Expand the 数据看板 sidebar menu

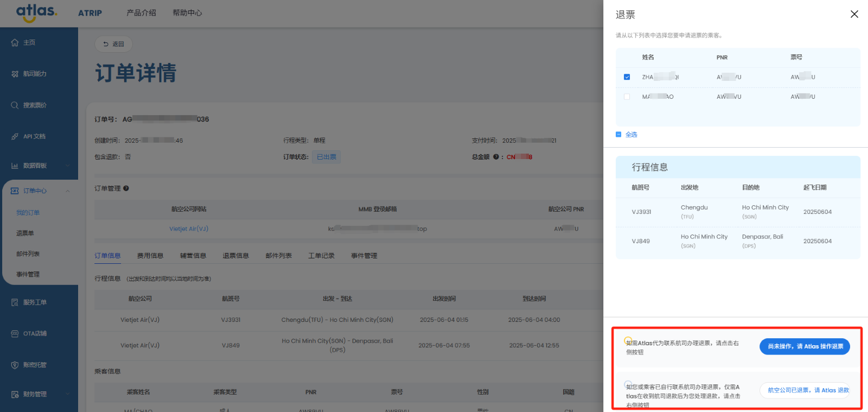[68, 166]
